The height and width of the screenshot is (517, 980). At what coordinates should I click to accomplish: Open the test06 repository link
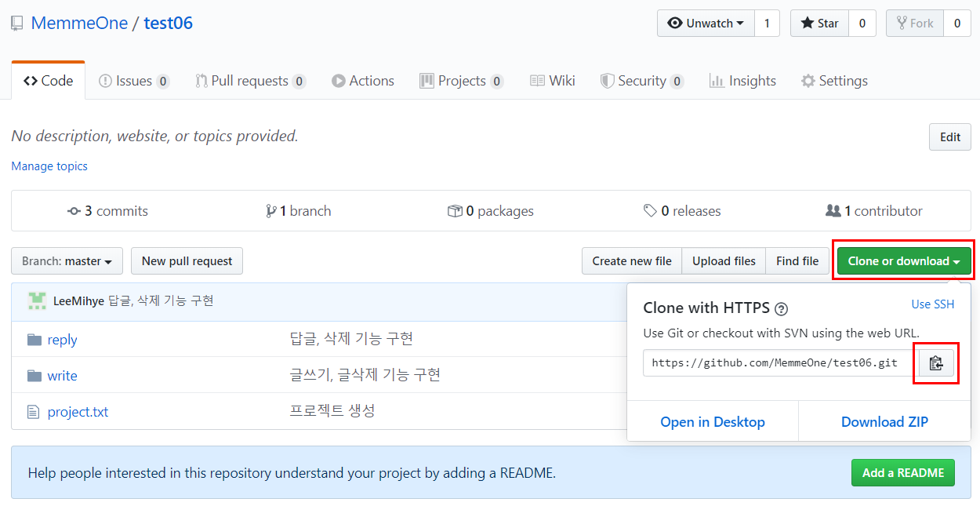click(x=168, y=24)
